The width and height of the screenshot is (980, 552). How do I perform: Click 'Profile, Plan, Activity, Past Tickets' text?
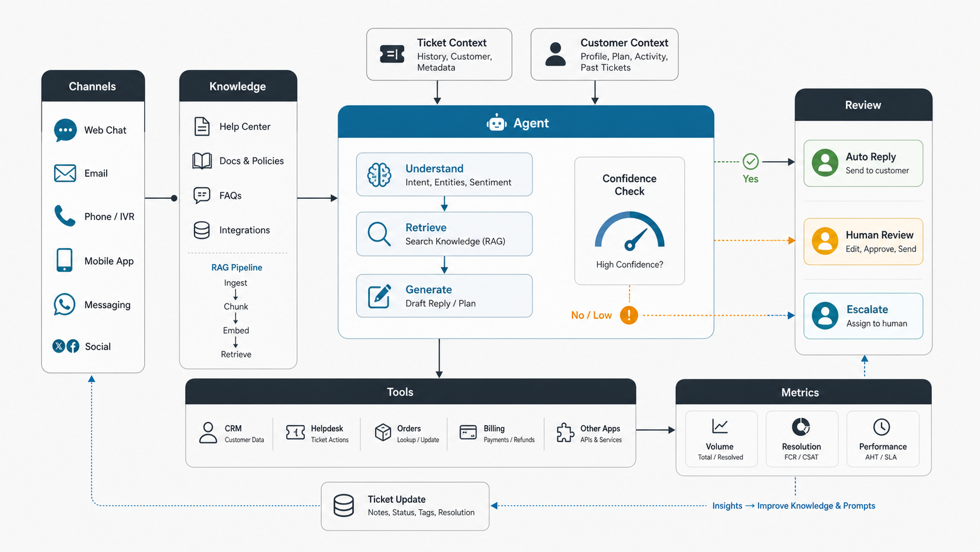tap(624, 62)
